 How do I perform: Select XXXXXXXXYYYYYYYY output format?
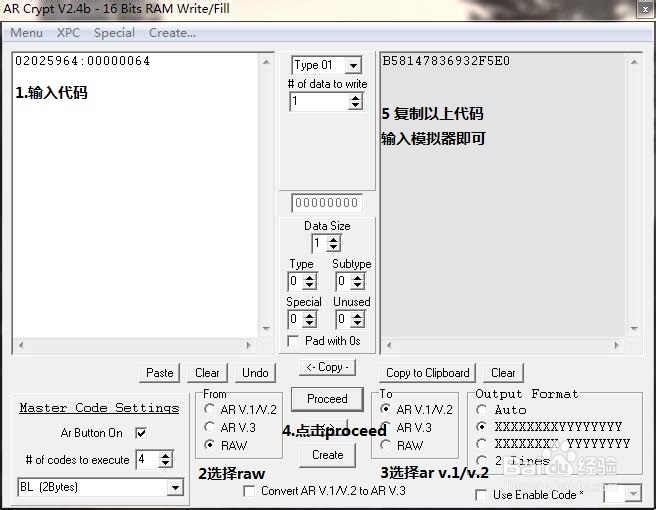tap(482, 426)
